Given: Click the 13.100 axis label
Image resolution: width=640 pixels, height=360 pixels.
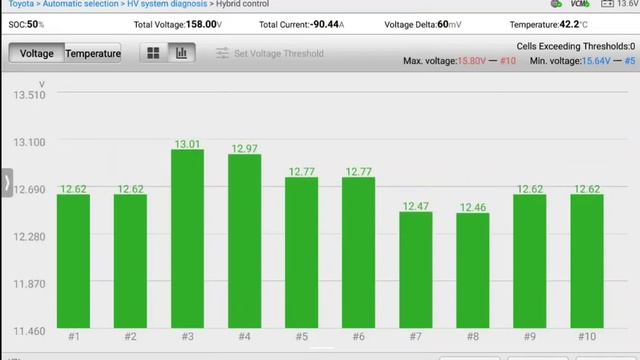Looking at the screenshot, I should [29, 142].
